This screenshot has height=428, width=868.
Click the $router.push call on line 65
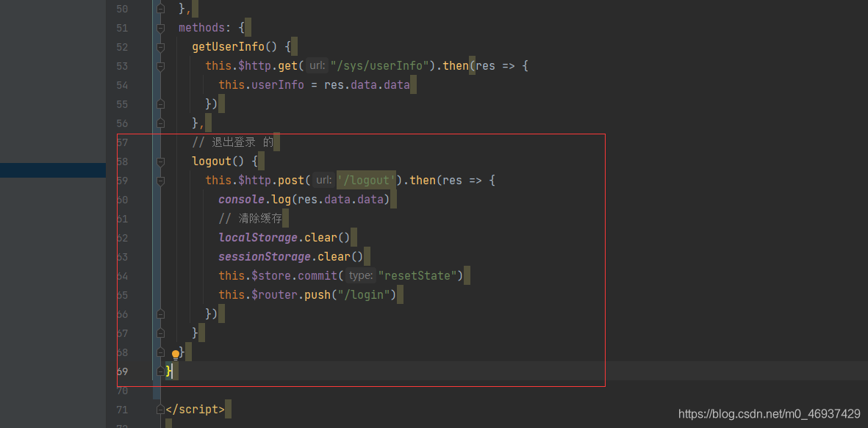pyautogui.click(x=307, y=294)
